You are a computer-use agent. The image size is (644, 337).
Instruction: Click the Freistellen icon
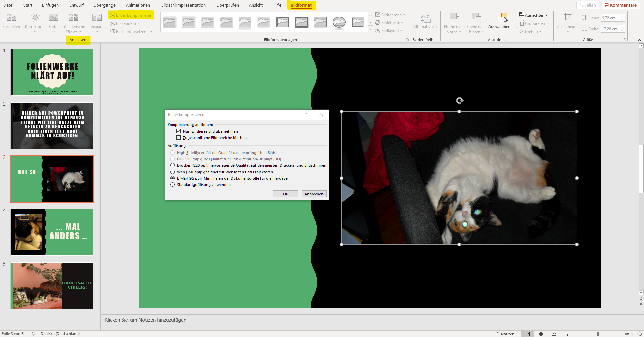click(x=11, y=20)
